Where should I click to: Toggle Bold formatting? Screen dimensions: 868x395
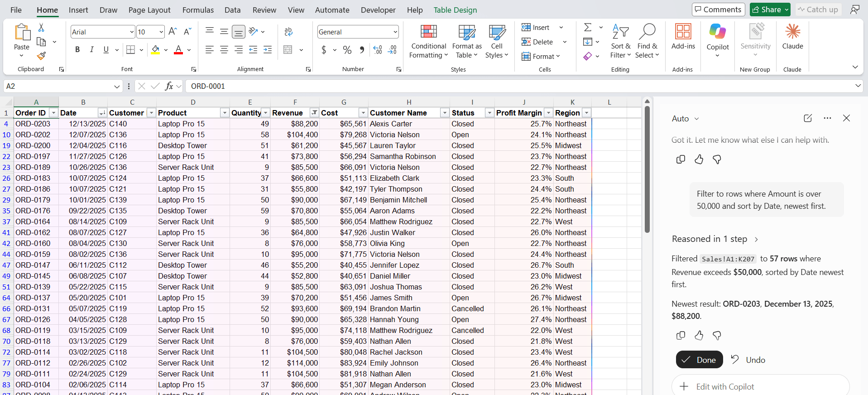click(77, 50)
